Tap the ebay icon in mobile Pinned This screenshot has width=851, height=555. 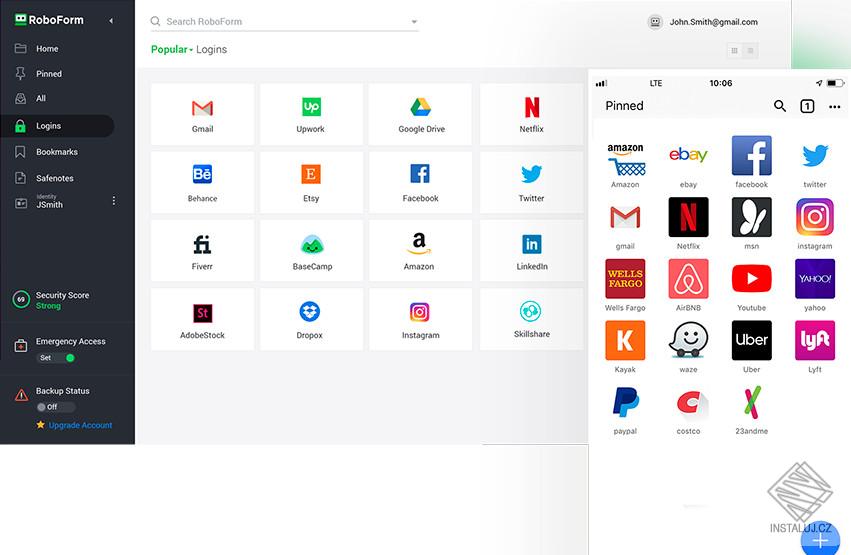pos(688,156)
